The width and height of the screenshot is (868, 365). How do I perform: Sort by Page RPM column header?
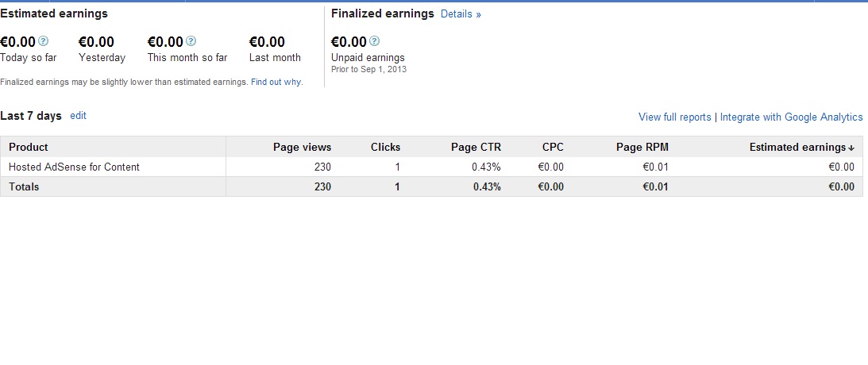pos(642,147)
